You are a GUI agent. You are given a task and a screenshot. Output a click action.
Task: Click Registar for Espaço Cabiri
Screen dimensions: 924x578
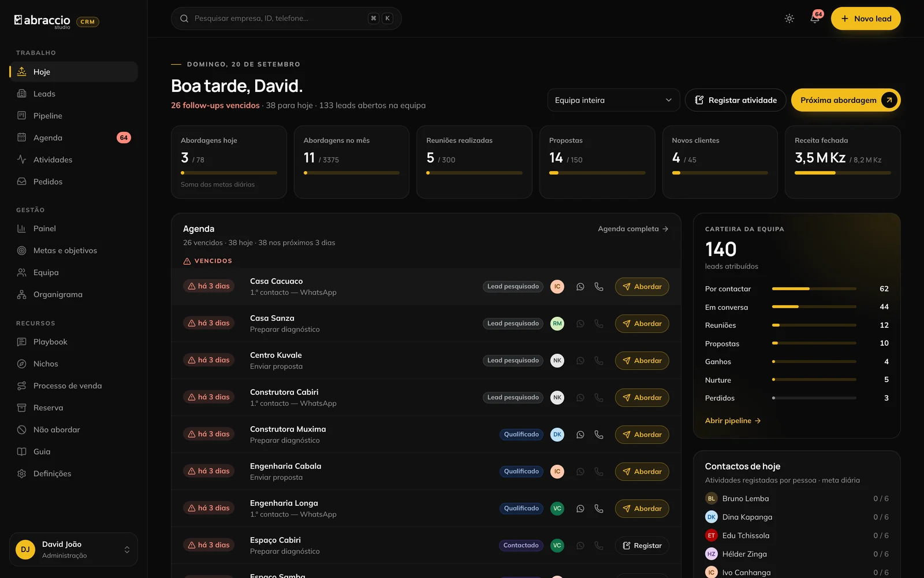click(642, 546)
